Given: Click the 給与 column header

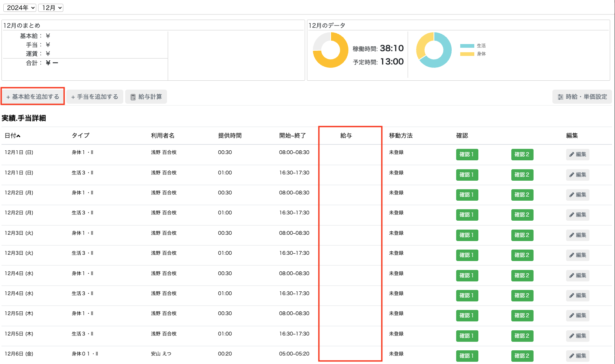Looking at the screenshot, I should tap(346, 136).
